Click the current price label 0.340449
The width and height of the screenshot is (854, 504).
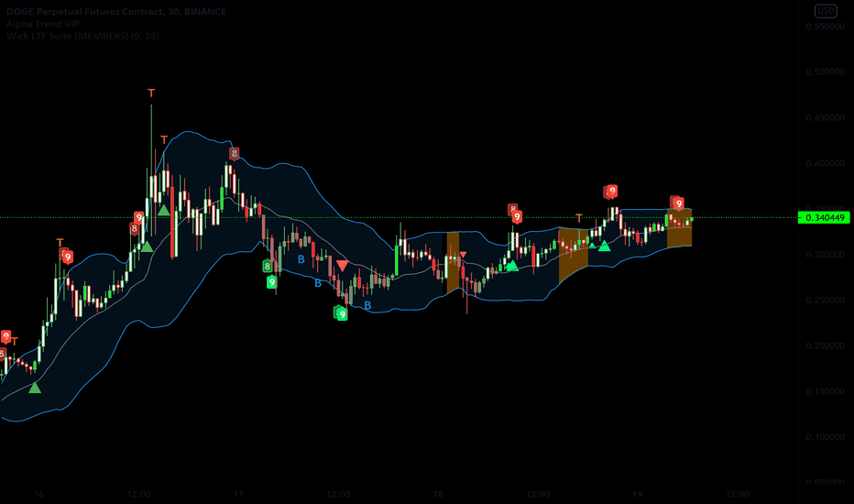tap(825, 218)
